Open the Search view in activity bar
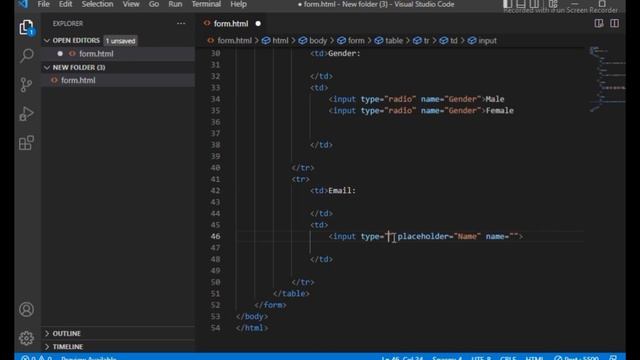This screenshot has width=640, height=360. (27, 56)
